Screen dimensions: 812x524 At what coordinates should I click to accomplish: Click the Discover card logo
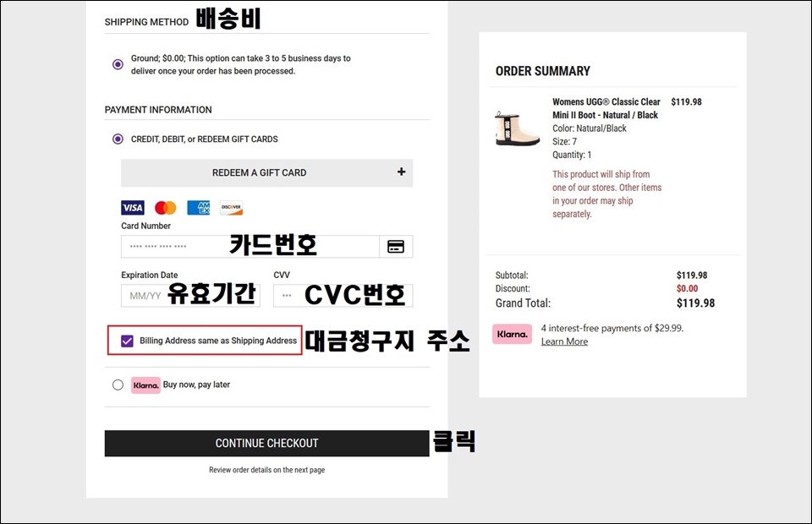pos(232,207)
